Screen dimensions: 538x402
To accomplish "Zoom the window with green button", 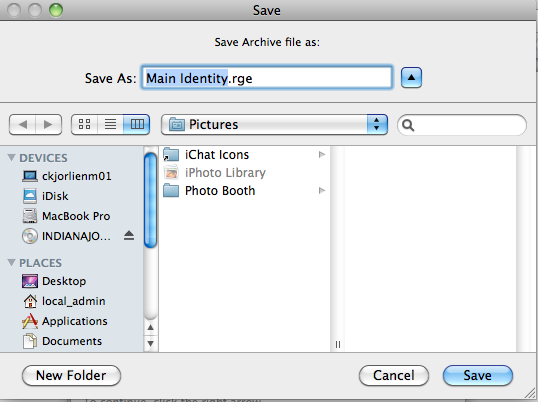I will point(56,10).
